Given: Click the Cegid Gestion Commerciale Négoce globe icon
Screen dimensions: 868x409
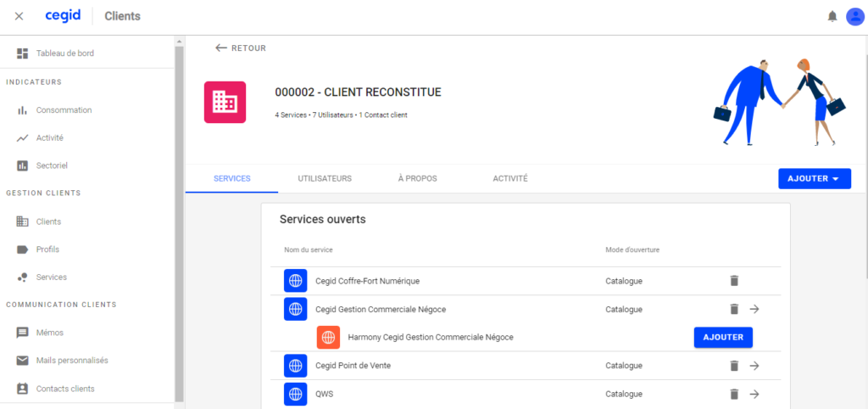Looking at the screenshot, I should pyautogui.click(x=296, y=309).
